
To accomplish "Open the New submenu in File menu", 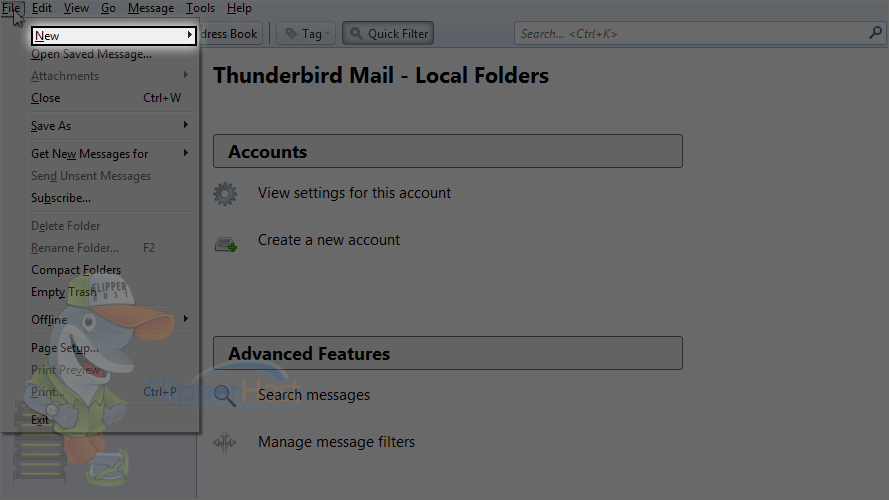I will point(113,36).
